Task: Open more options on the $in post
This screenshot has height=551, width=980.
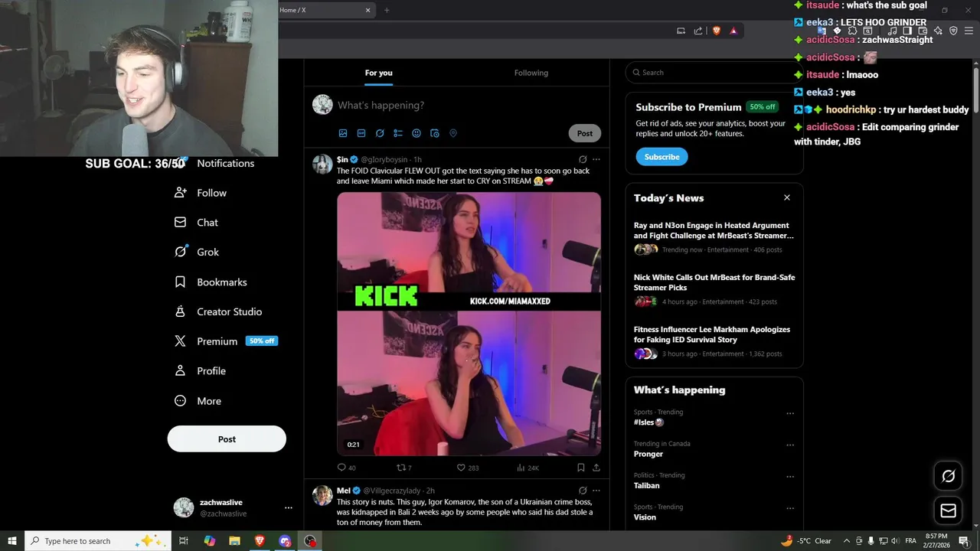Action: pos(596,159)
